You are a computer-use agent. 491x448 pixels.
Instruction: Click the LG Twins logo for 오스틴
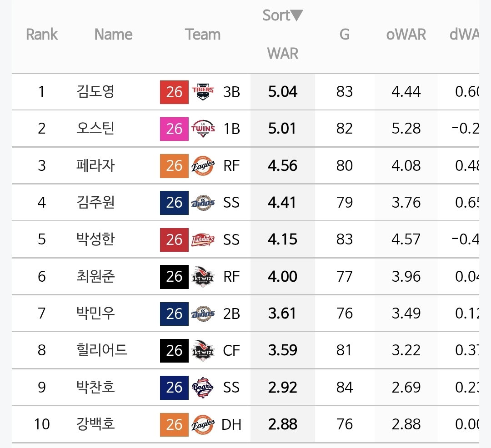pyautogui.click(x=203, y=129)
